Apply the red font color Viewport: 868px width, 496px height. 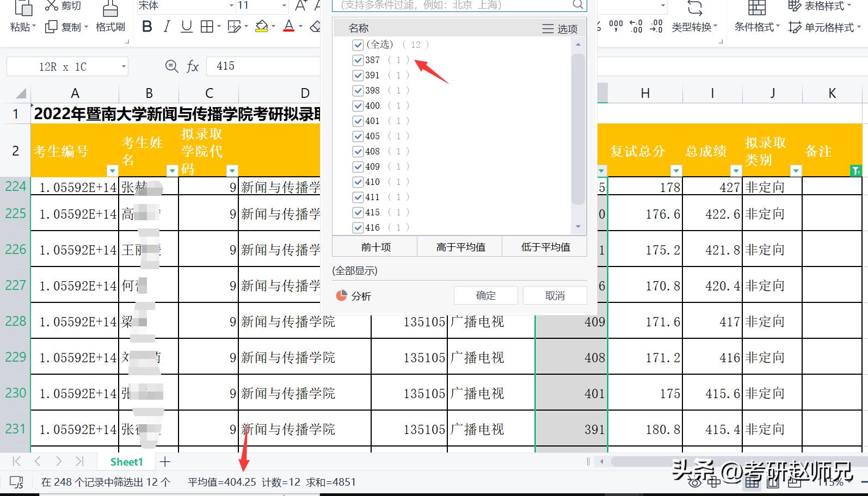[x=289, y=26]
